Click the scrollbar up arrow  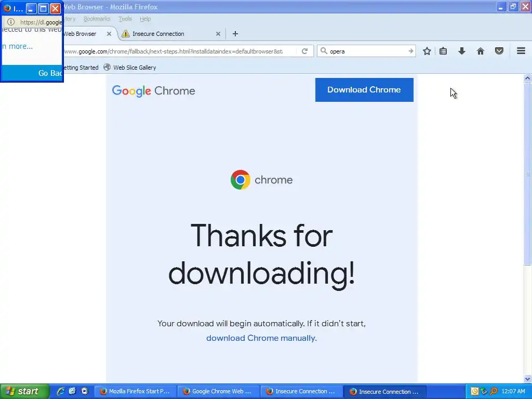[x=527, y=78]
